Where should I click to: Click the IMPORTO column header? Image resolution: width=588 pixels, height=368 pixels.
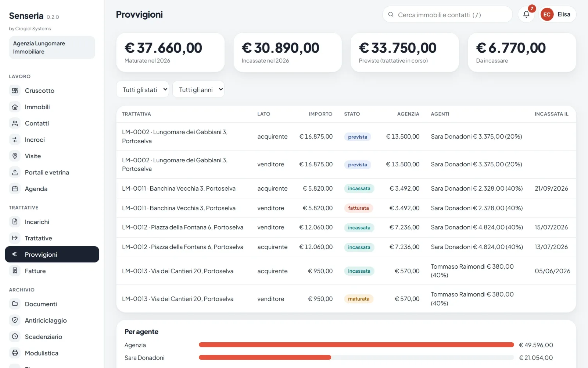(320, 114)
